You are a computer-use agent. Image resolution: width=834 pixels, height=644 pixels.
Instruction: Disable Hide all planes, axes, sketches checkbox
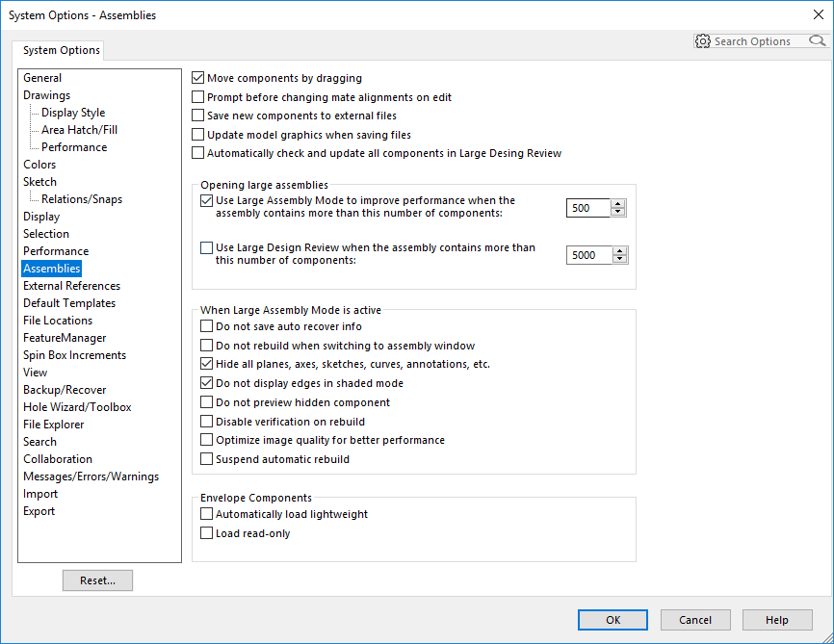click(x=206, y=364)
